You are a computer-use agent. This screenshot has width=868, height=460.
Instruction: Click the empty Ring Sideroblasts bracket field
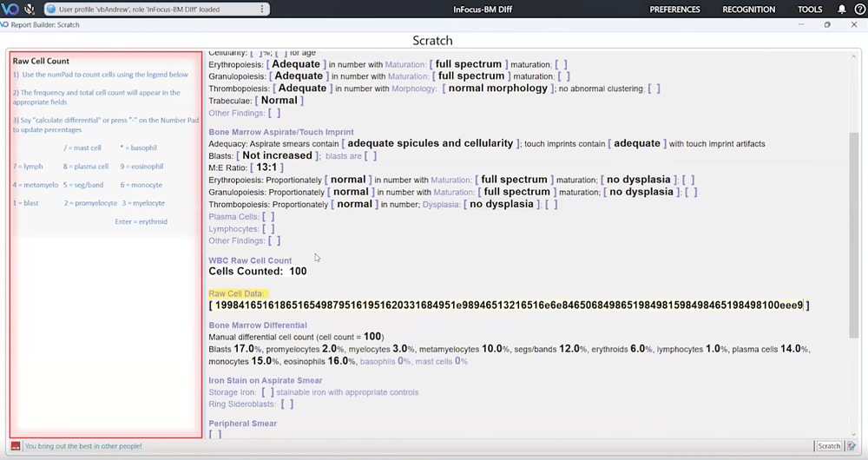[286, 404]
